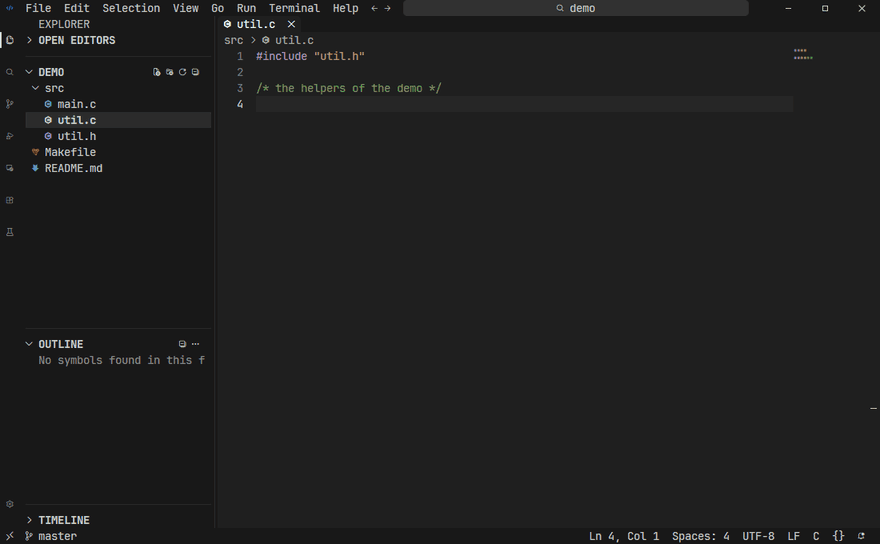This screenshot has width=880, height=544.
Task: Click line number 3 in the gutter
Action: tap(240, 88)
